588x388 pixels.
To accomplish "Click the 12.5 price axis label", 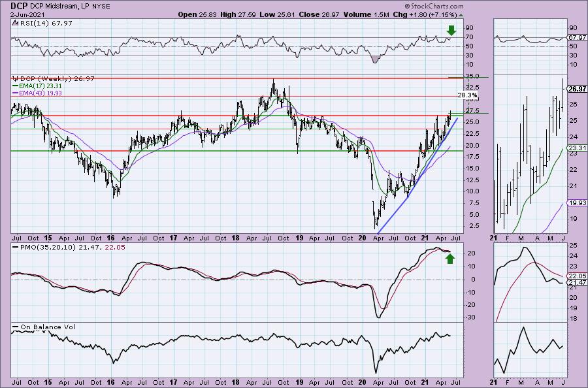I will point(472,180).
